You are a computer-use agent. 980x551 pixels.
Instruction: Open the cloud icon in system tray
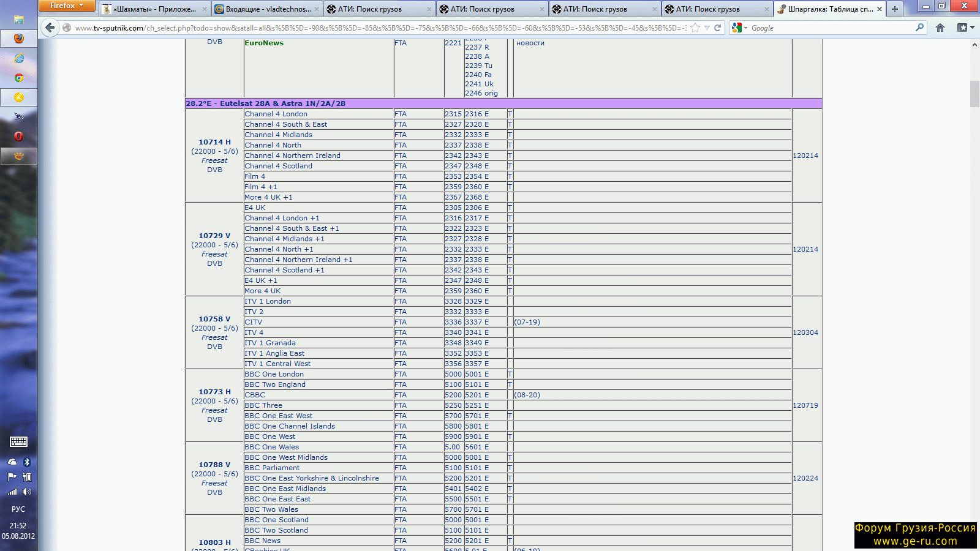[x=12, y=462]
